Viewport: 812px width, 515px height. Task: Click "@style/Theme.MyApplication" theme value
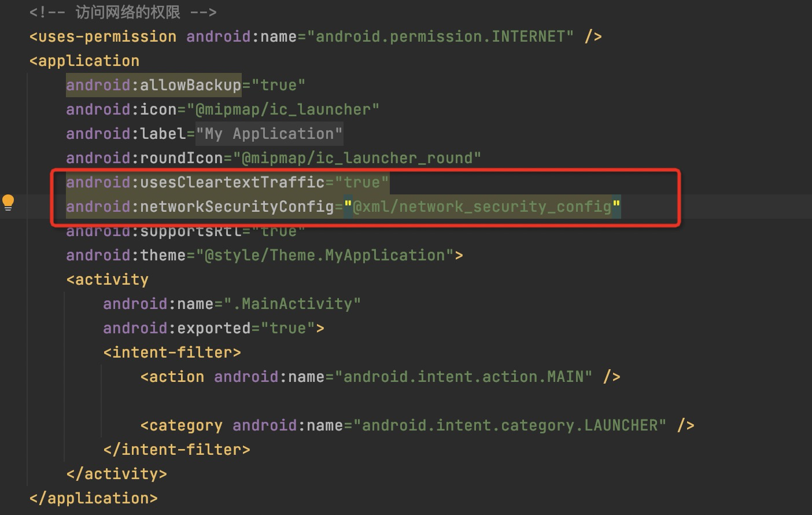325,255
